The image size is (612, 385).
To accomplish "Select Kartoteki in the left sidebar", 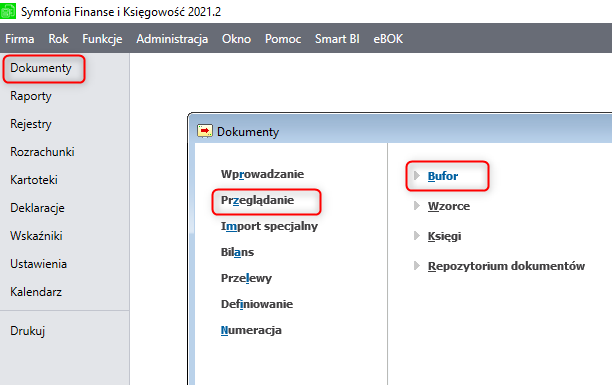I will pos(34,180).
